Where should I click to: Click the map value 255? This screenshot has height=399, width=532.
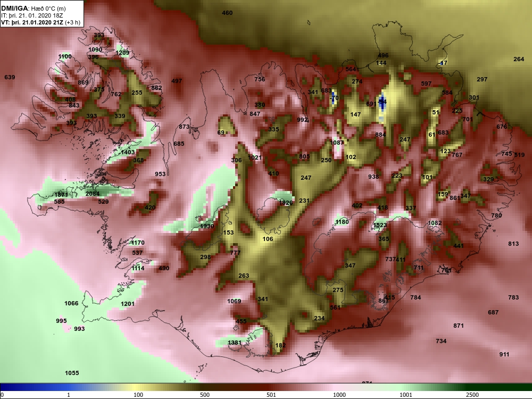[137, 92]
